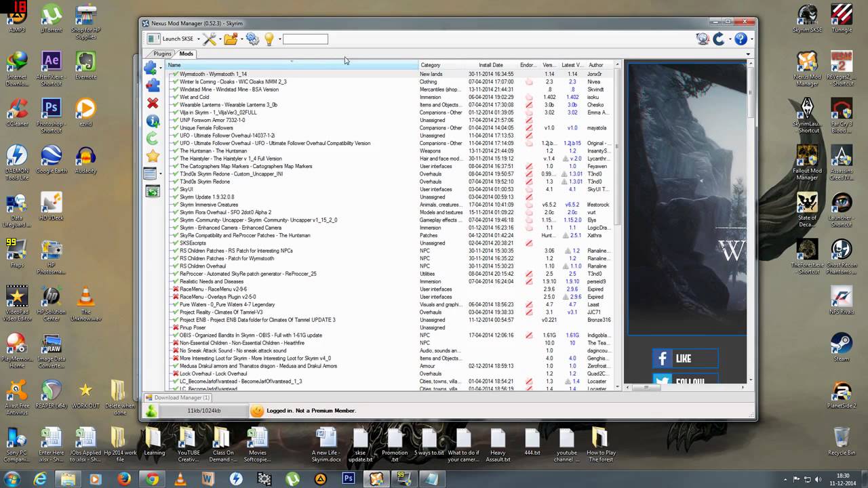Expand the open folder dropdown arrow
The height and width of the screenshot is (488, 868).
click(x=241, y=39)
